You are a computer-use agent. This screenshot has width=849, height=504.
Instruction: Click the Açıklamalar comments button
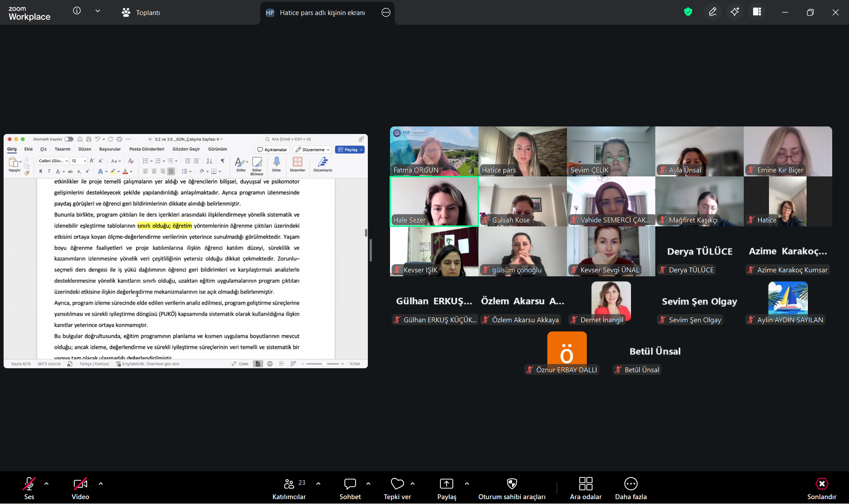coord(272,150)
